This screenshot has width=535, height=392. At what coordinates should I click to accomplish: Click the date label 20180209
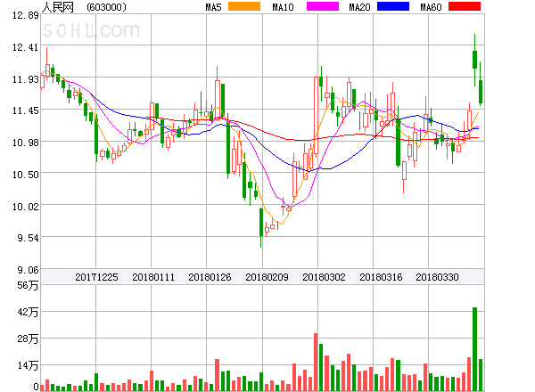[267, 277]
